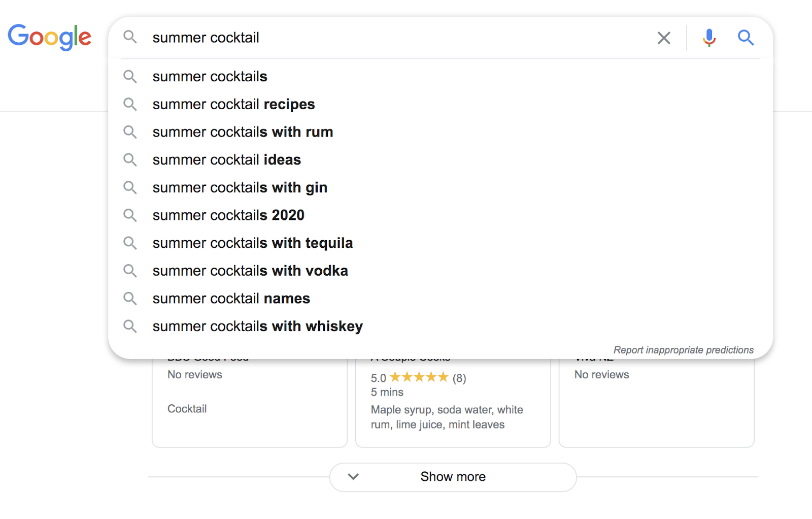Click the Show more chevron arrow

(353, 477)
